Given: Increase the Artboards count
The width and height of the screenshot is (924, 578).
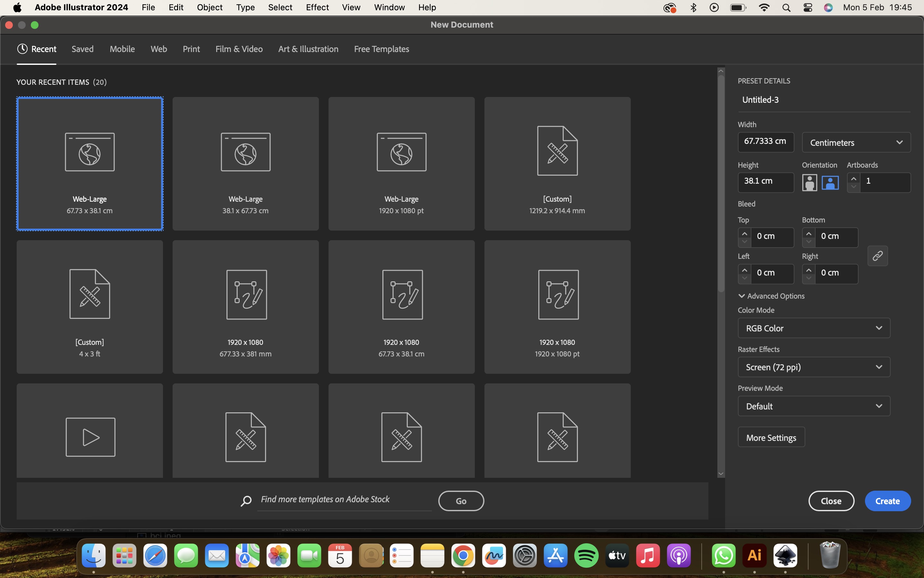Looking at the screenshot, I should [x=854, y=179].
